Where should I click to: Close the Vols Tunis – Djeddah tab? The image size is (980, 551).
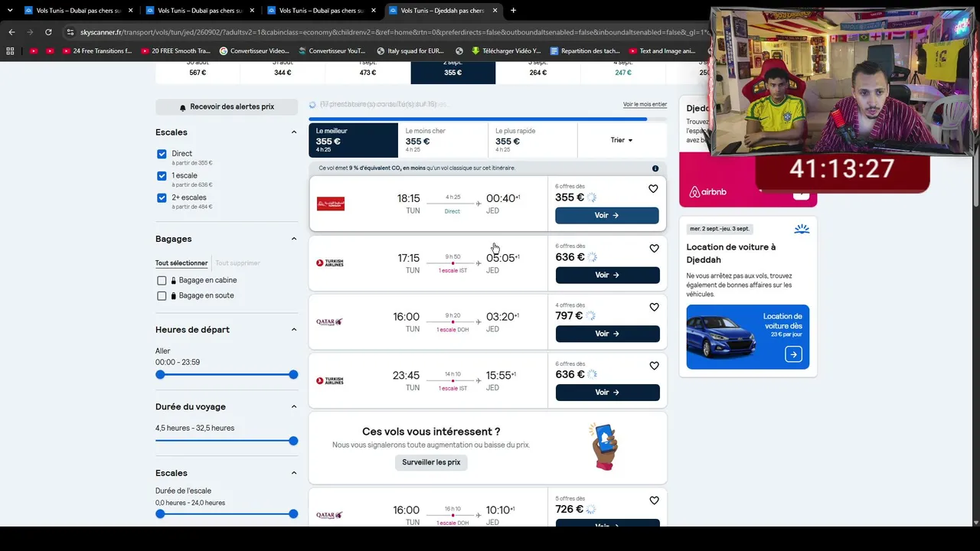click(x=495, y=11)
